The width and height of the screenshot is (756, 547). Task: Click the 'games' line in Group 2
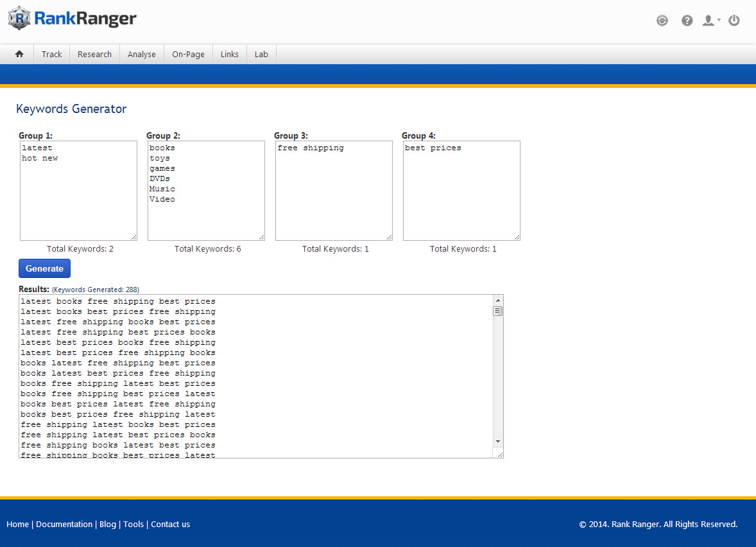pos(162,168)
